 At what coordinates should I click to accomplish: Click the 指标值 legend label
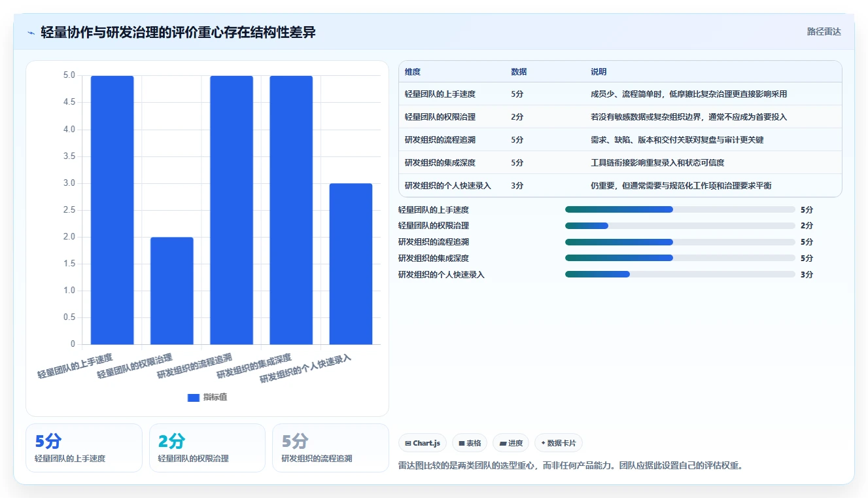(x=215, y=397)
